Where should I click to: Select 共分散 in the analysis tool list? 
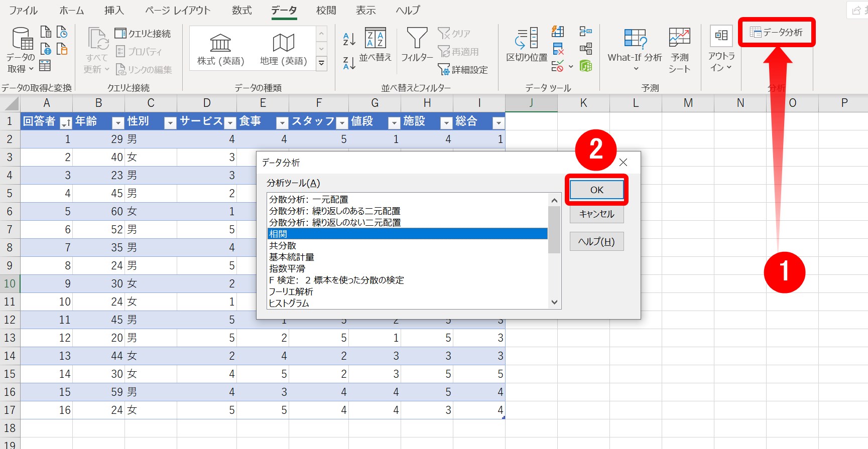408,246
